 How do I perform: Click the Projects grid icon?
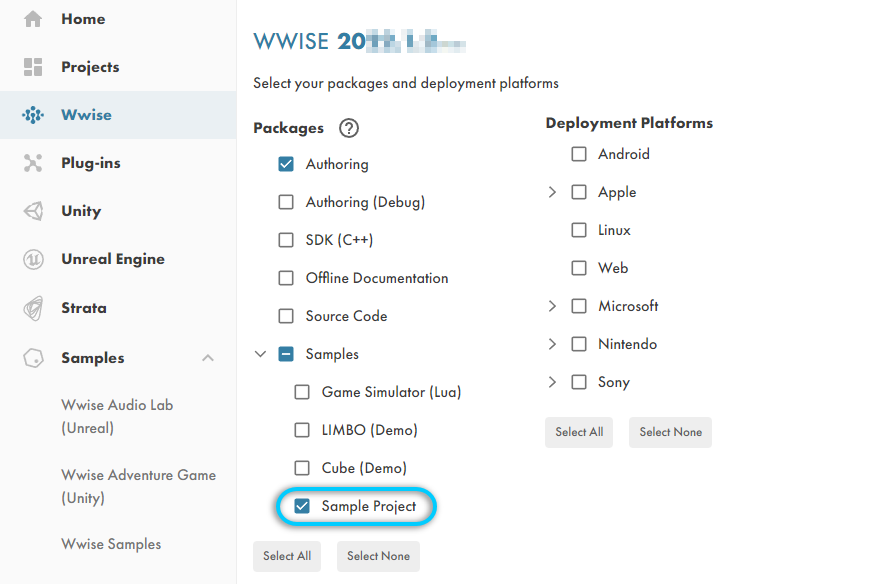pyautogui.click(x=33, y=67)
